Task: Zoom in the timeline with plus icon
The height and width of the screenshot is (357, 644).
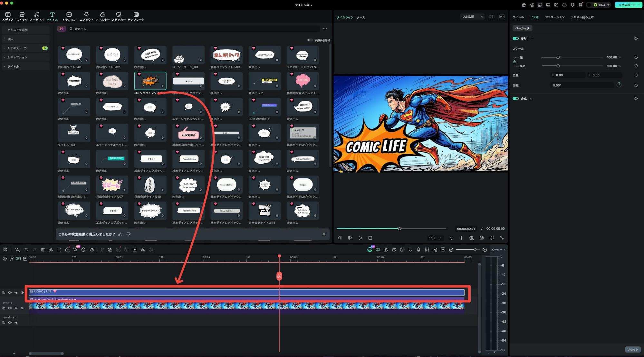Action: [x=485, y=250]
